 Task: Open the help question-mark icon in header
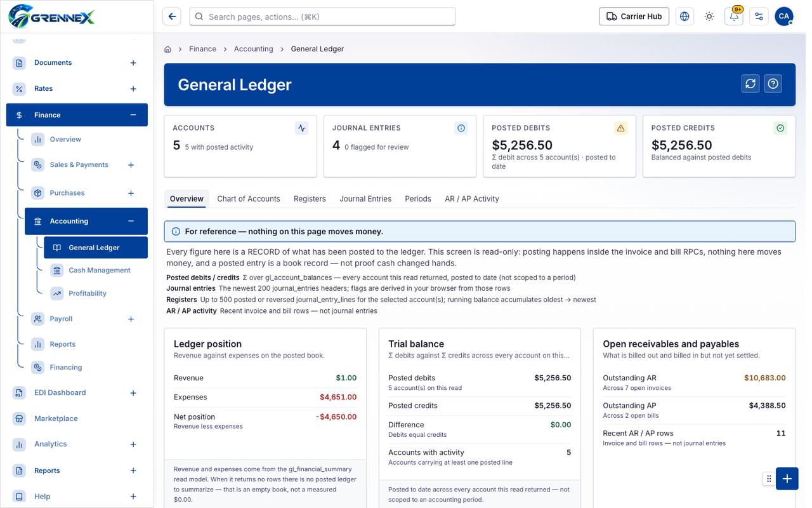pyautogui.click(x=773, y=83)
